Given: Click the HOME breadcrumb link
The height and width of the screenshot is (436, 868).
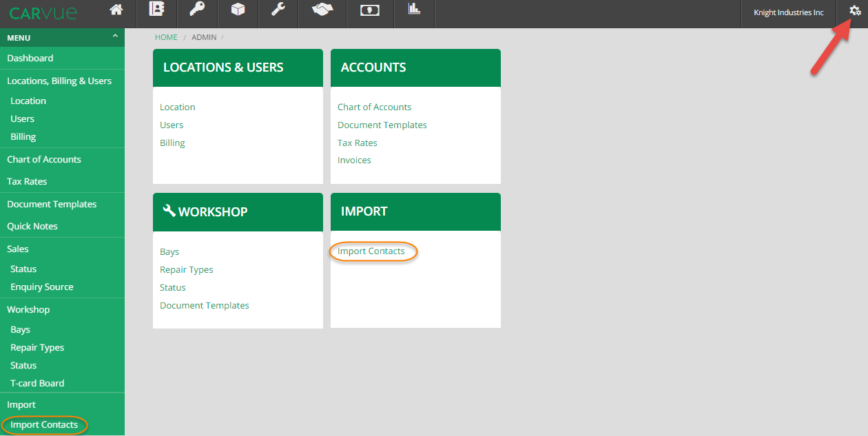Looking at the screenshot, I should pyautogui.click(x=166, y=37).
